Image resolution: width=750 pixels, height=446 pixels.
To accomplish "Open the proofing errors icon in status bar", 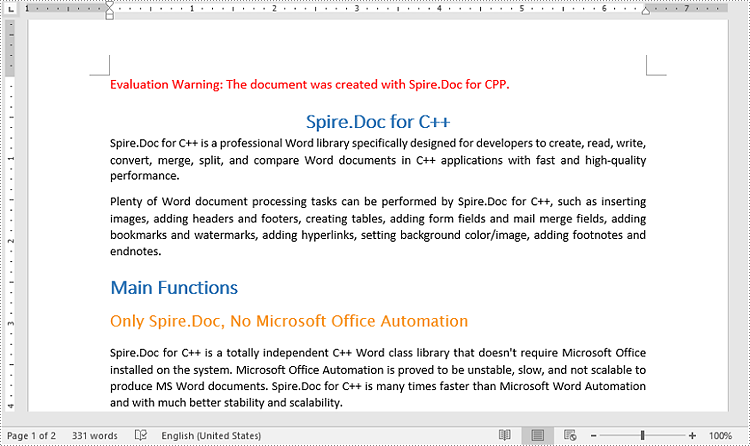I will pos(141,435).
